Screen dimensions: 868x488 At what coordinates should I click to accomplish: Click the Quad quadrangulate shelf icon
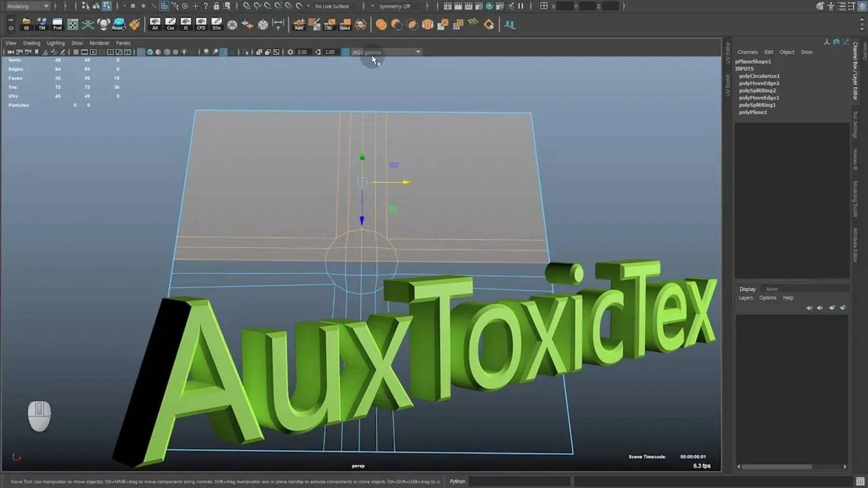344,24
